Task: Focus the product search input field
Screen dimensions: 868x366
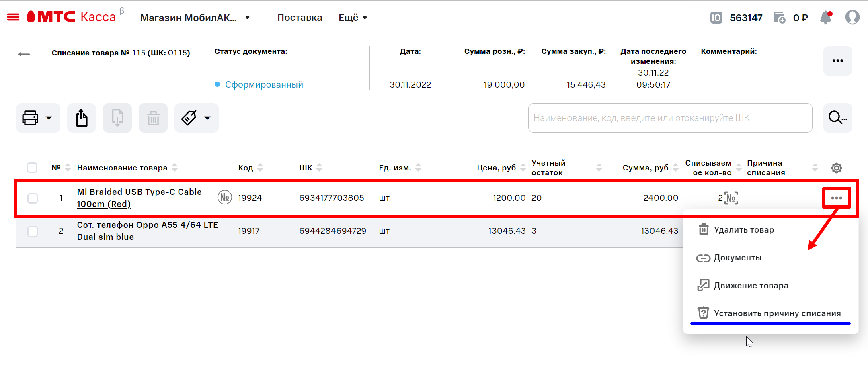Action: tap(670, 118)
